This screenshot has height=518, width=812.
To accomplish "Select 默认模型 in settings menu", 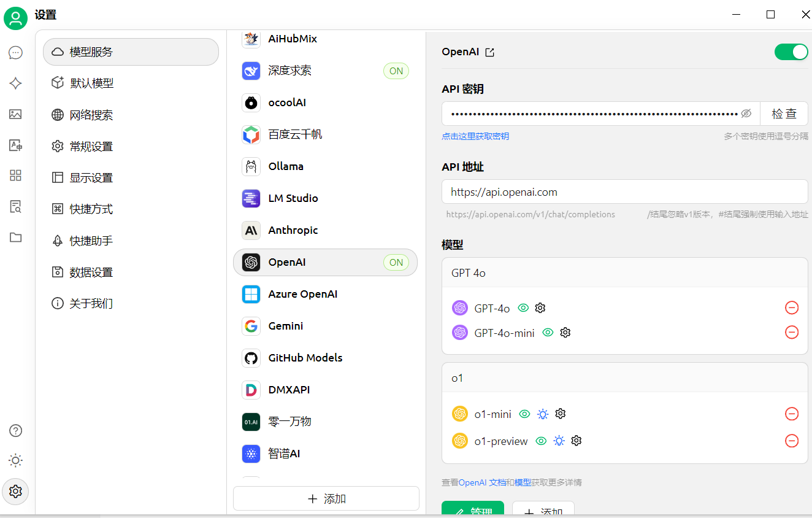I will click(91, 83).
